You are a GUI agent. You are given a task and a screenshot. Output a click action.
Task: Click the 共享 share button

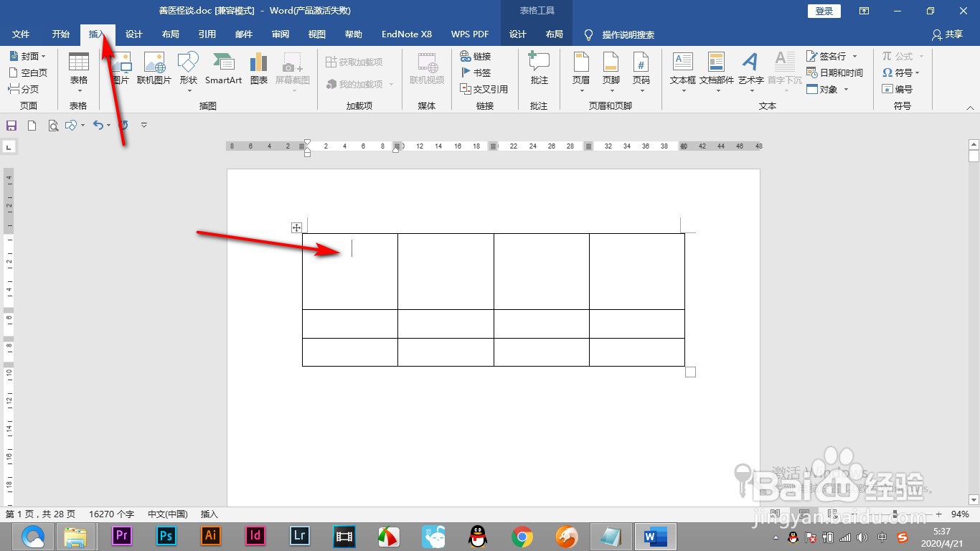click(947, 34)
